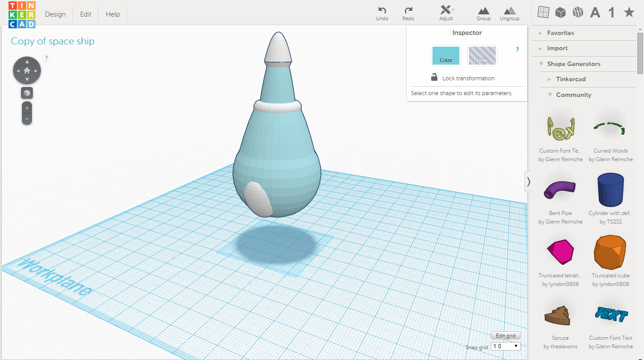This screenshot has height=360, width=644.
Task: Zoom in with the plus button
Action: 27,108
